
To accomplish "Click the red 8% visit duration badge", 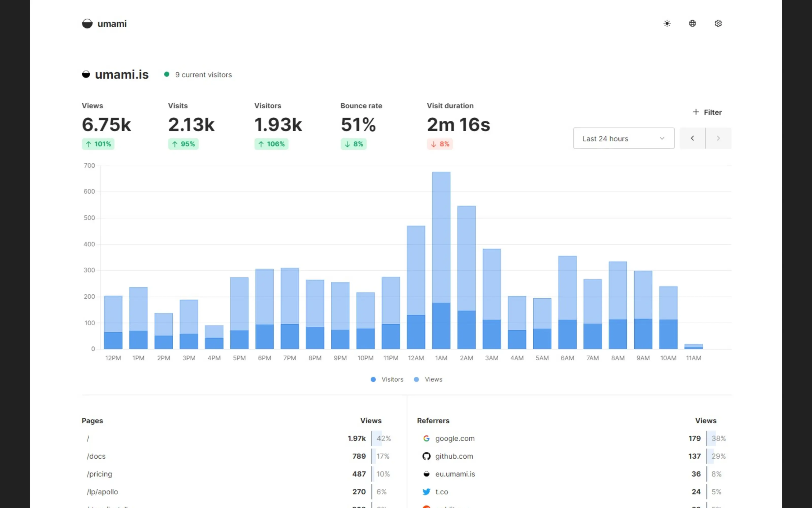I will [440, 144].
